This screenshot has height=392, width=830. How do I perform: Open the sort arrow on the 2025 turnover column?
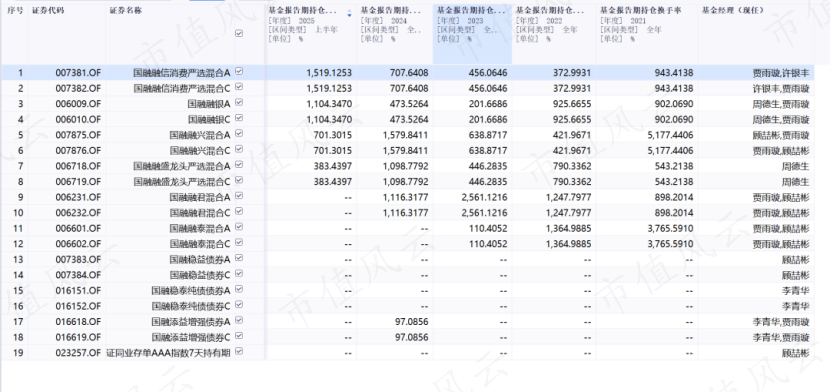tap(349, 13)
